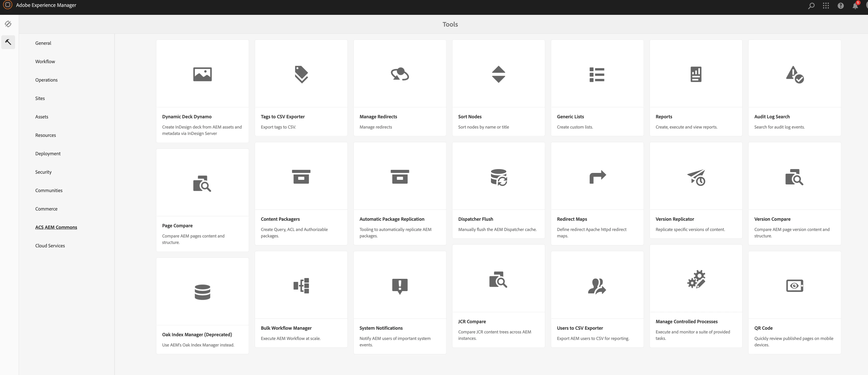Click the QR Code eye icon

click(x=794, y=285)
